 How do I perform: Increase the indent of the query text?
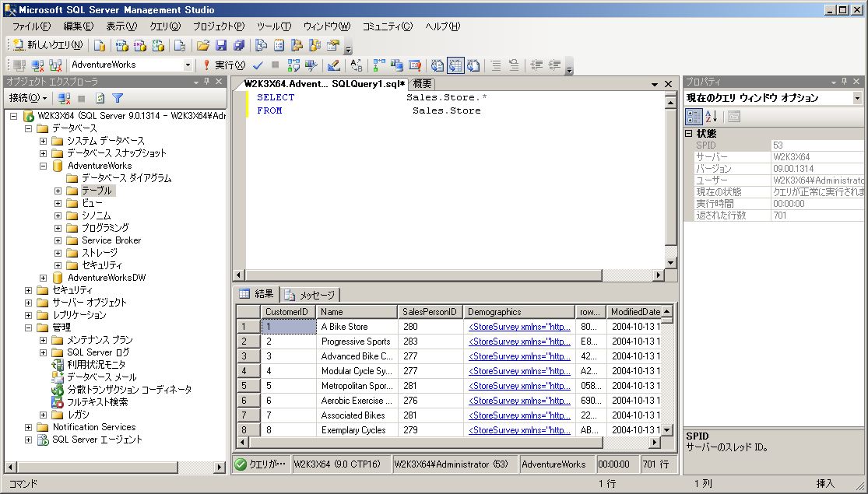tap(554, 65)
